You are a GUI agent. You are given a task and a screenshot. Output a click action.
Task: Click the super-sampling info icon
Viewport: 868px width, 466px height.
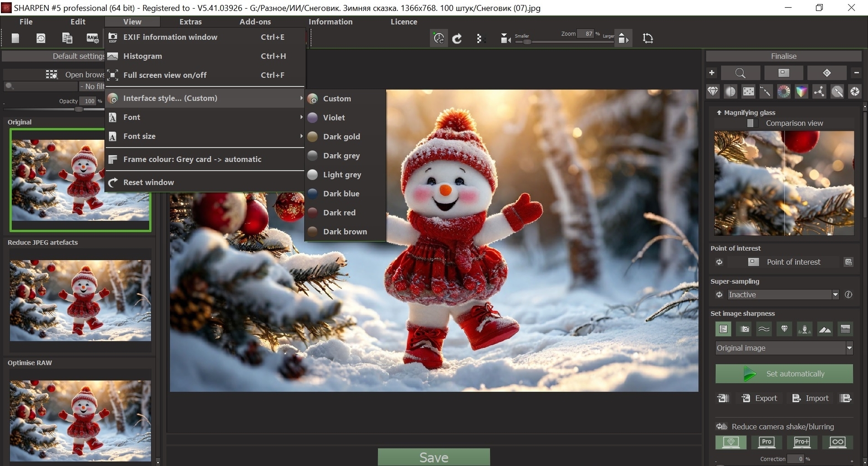848,295
